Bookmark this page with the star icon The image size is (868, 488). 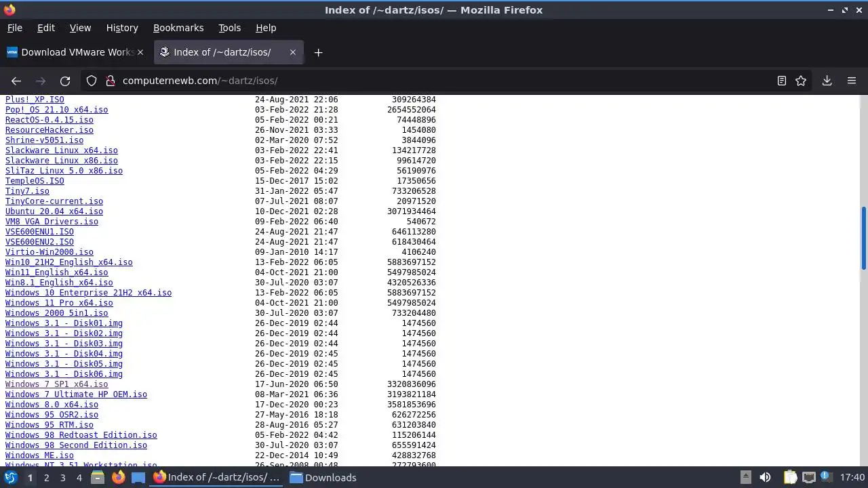point(801,81)
